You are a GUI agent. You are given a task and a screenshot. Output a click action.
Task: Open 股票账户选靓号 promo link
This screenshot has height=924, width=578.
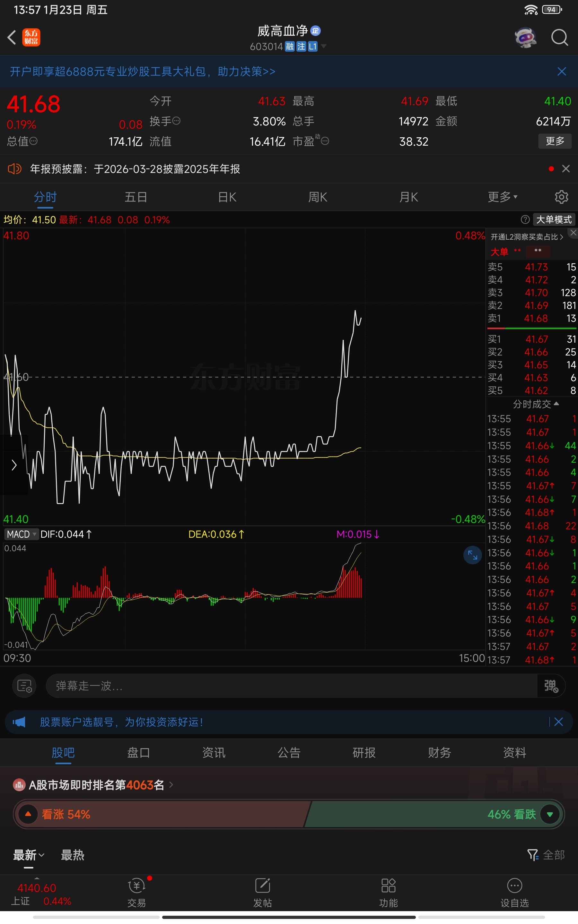click(122, 722)
